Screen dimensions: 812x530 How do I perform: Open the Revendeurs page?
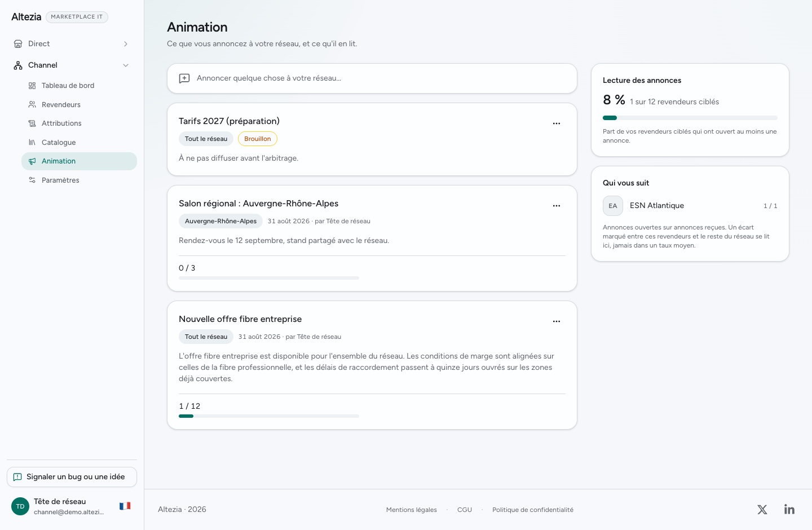(79, 105)
